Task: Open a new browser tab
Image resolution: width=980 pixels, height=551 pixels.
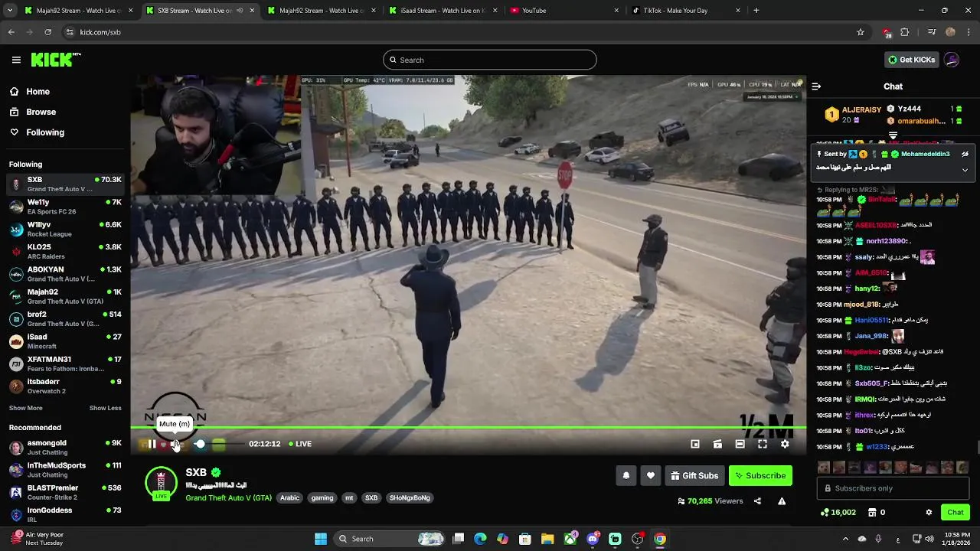Action: click(x=756, y=11)
